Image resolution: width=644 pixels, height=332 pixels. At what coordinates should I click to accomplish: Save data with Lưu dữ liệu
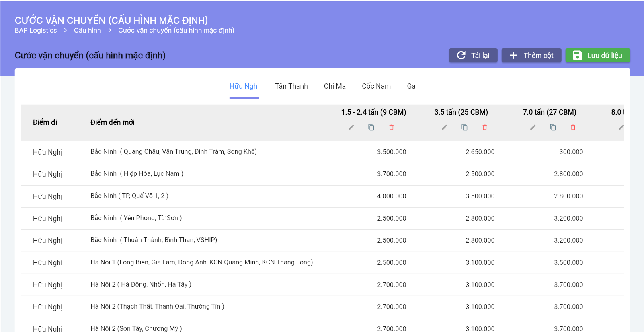point(597,56)
